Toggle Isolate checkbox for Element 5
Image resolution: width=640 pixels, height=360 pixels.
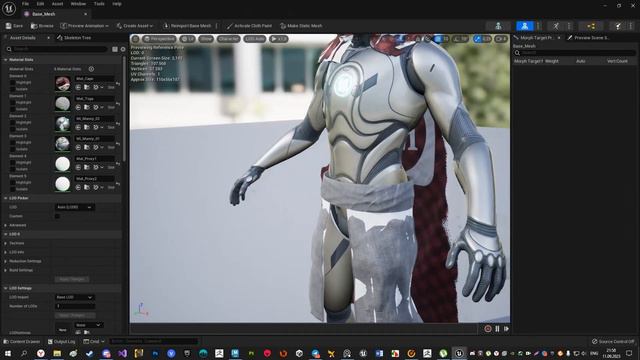coord(12,189)
